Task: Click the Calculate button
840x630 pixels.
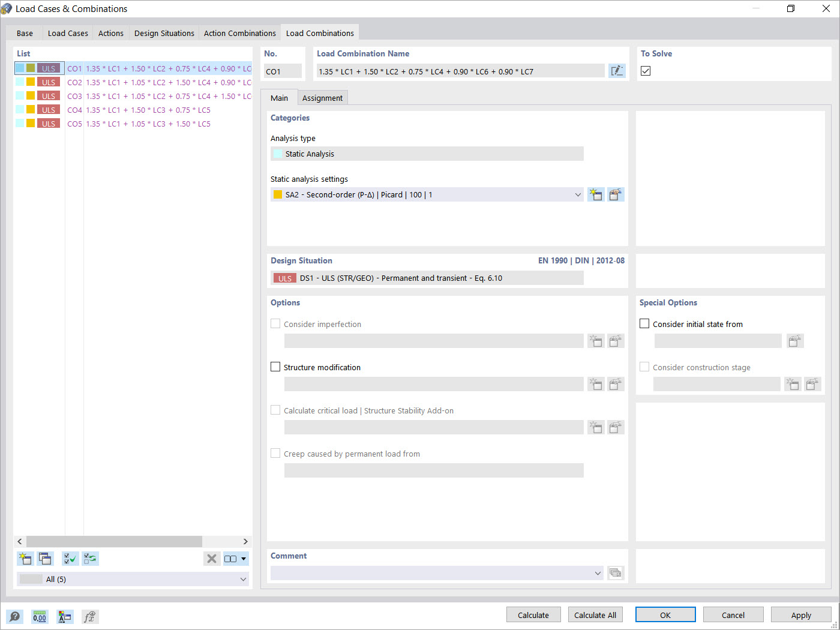Action: point(533,615)
